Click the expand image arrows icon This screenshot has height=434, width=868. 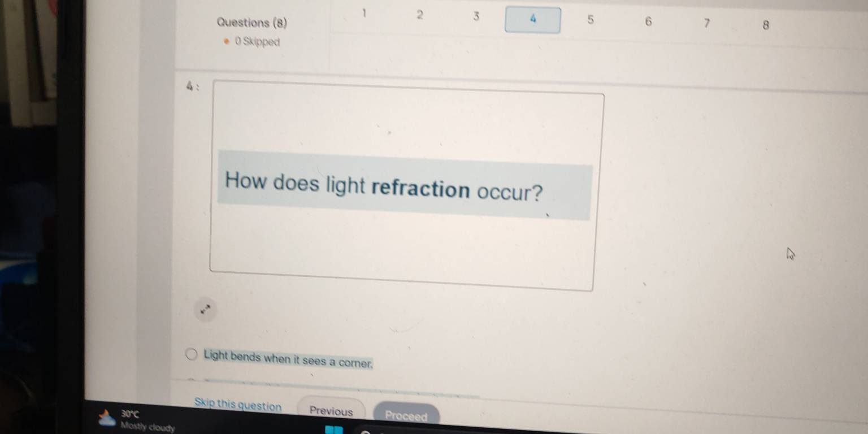[205, 310]
